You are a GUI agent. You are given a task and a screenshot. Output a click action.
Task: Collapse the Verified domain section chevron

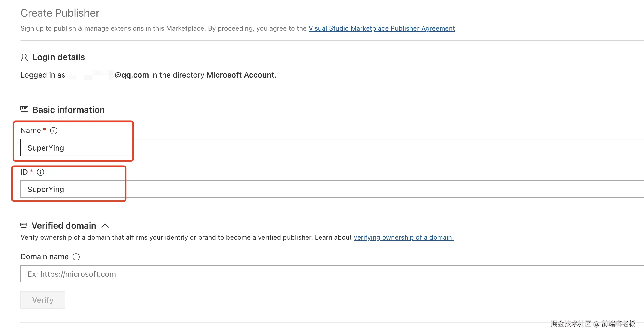pos(105,226)
